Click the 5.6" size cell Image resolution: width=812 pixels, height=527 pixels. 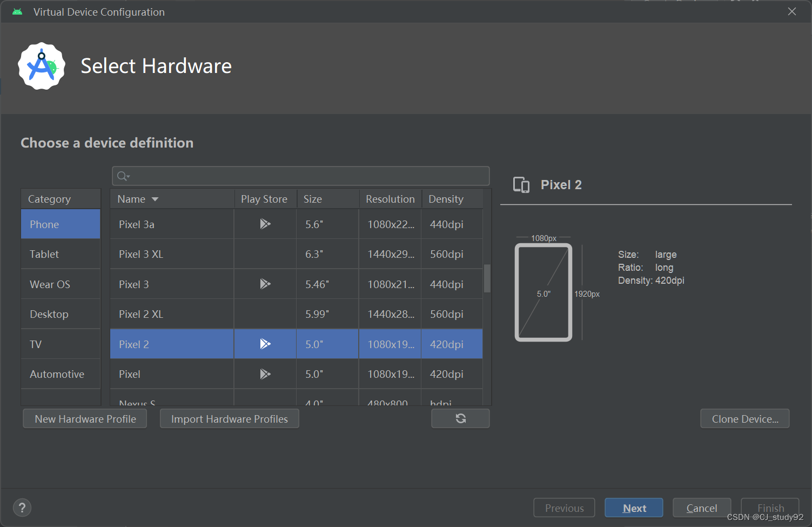(327, 224)
